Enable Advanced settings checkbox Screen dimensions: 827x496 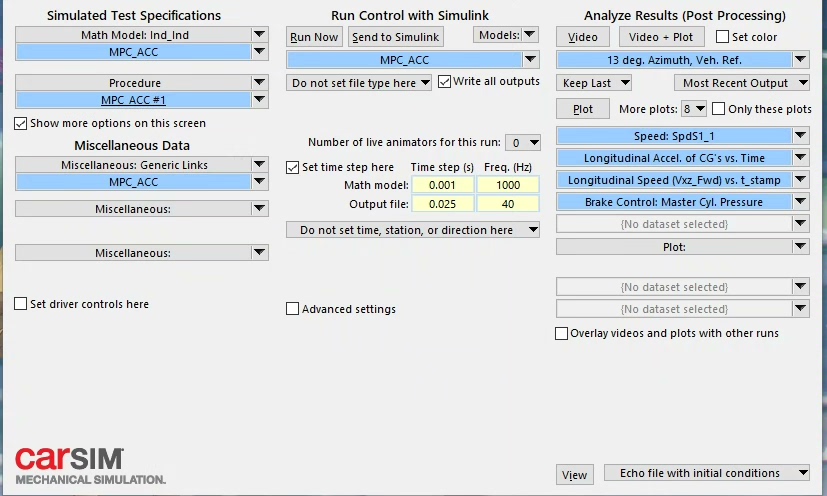(292, 309)
